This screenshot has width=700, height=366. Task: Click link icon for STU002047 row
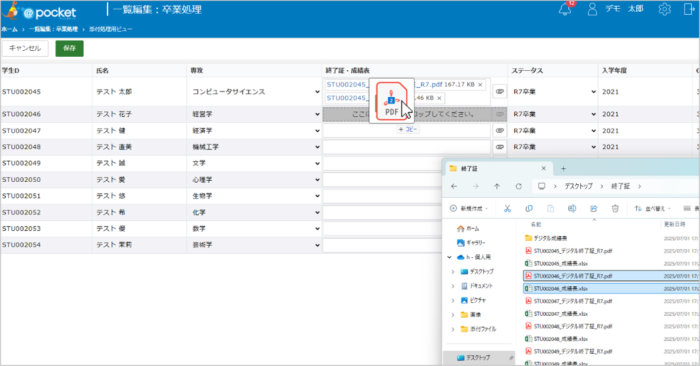tap(500, 131)
